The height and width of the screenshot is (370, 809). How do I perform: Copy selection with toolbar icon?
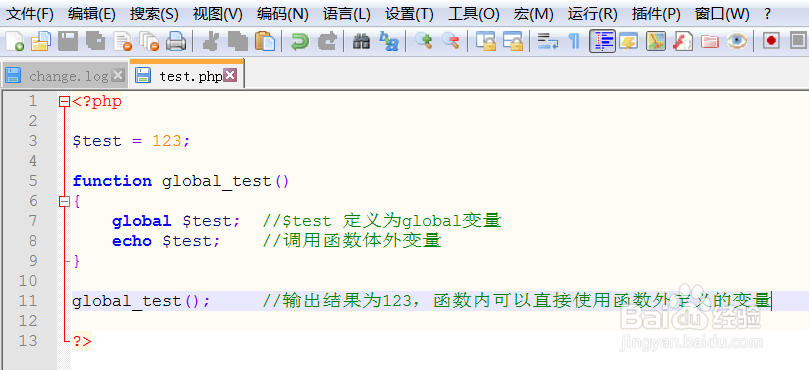(x=237, y=41)
